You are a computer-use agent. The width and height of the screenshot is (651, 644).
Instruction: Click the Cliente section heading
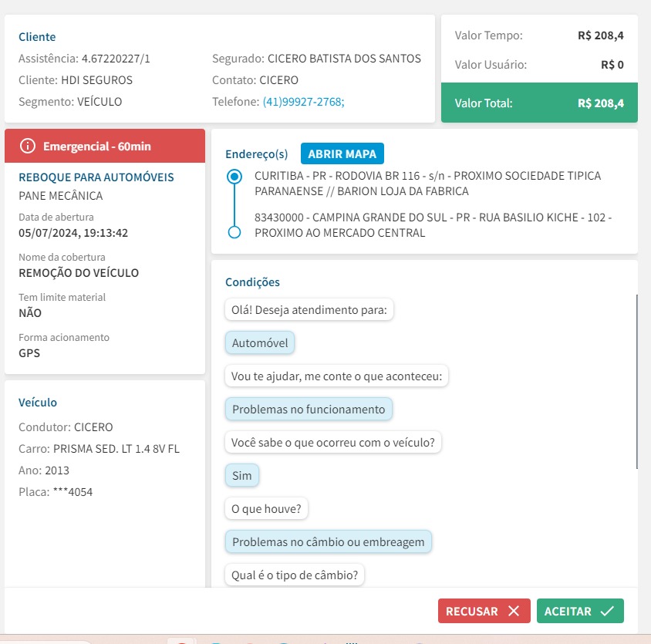point(37,37)
